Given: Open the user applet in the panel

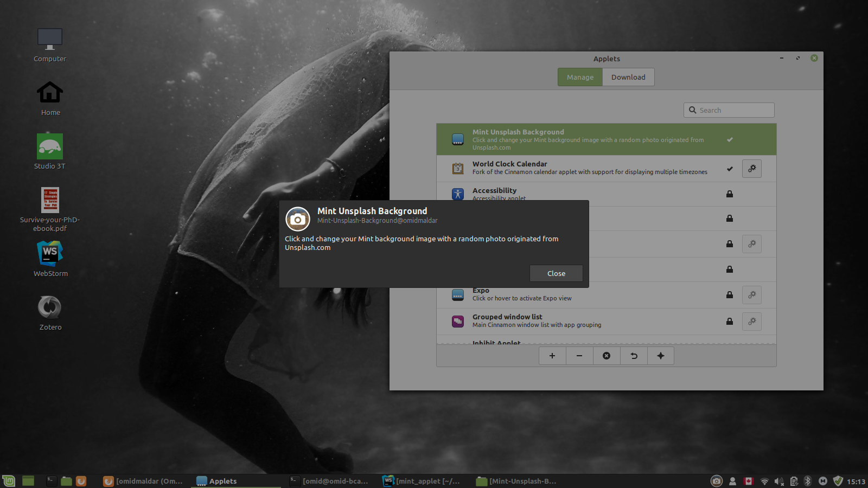Looking at the screenshot, I should tap(732, 481).
